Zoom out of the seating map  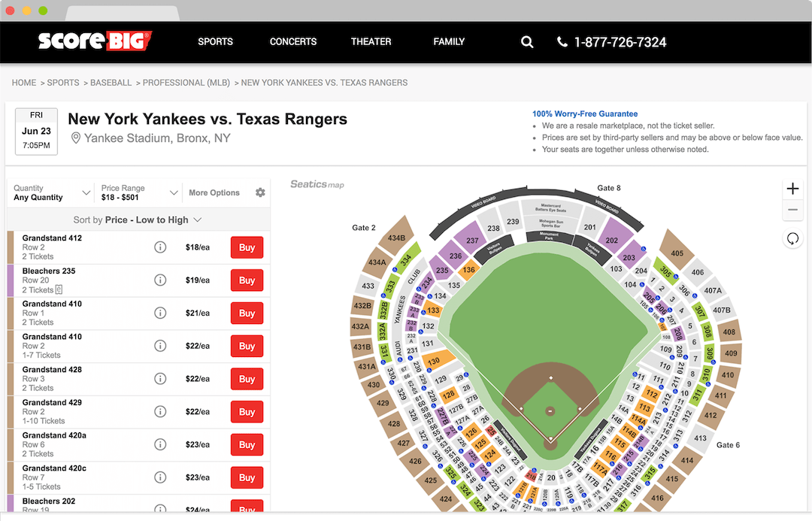(x=792, y=211)
